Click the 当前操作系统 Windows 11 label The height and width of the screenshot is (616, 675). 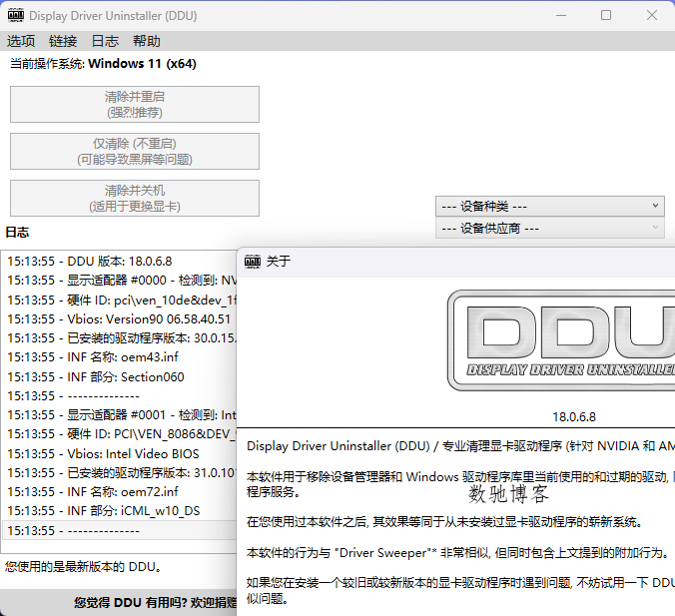click(103, 64)
